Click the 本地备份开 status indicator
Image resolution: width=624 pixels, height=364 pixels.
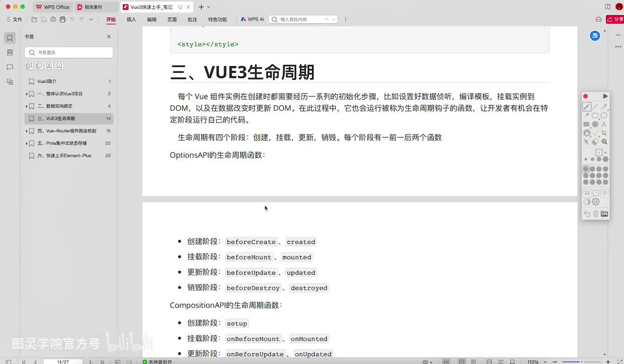[157, 362]
